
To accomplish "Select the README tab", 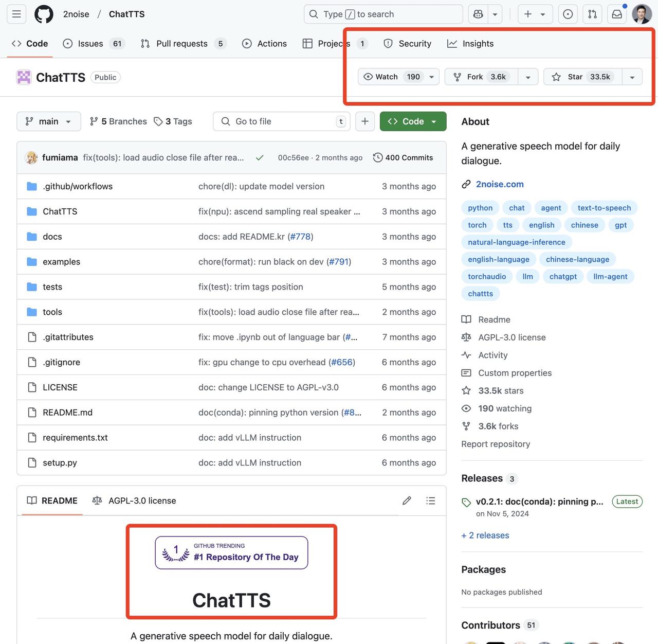I will pyautogui.click(x=52, y=500).
